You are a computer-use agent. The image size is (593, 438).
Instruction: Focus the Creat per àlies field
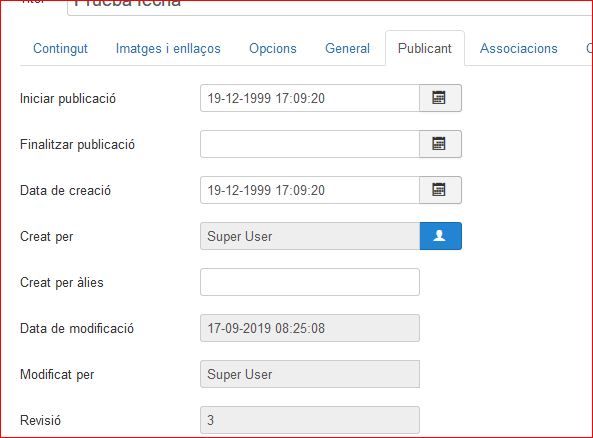(310, 282)
